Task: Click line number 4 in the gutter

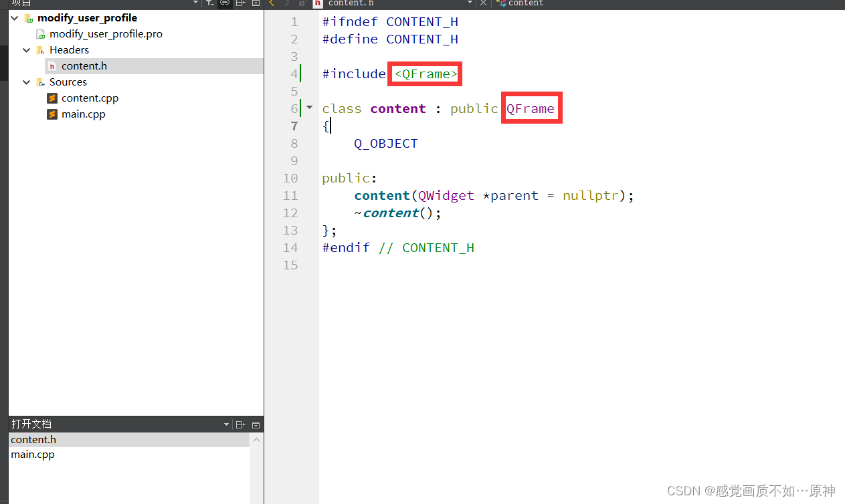Action: 294,74
